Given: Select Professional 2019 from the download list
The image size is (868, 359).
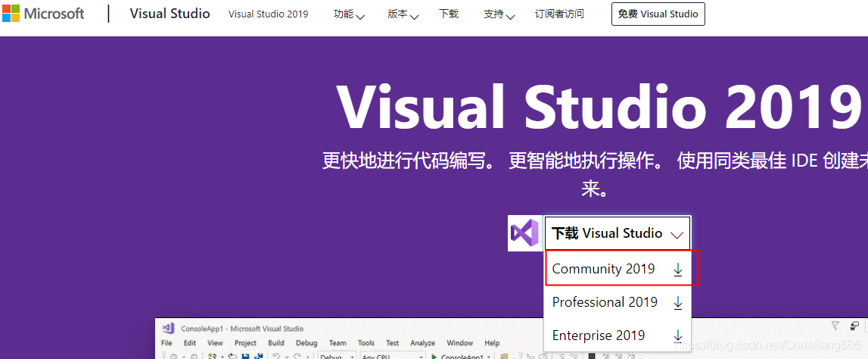Looking at the screenshot, I should (x=618, y=302).
